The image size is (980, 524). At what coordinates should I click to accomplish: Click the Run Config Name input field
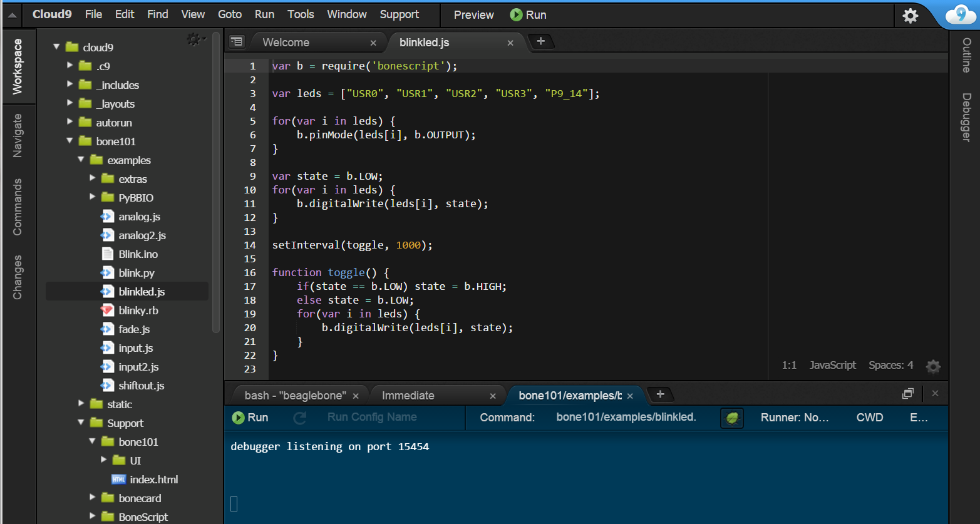[372, 418]
